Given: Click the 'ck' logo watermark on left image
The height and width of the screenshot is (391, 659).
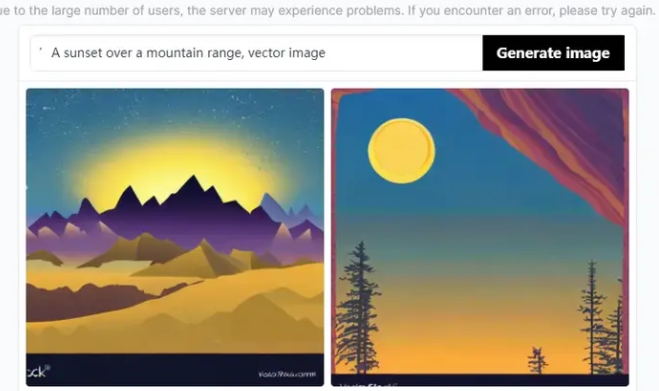Looking at the screenshot, I should 38,371.
